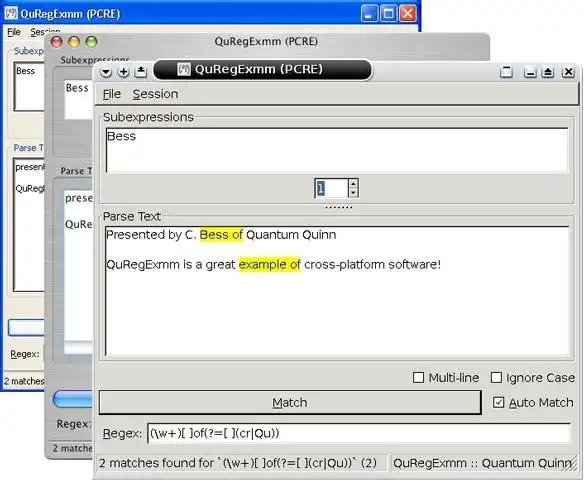
Task: Click the XP window title bar text
Action: pos(70,14)
